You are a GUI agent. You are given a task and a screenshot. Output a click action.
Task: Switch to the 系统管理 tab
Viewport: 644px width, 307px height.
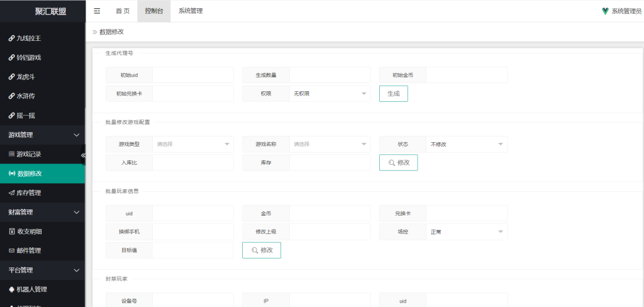(x=191, y=11)
